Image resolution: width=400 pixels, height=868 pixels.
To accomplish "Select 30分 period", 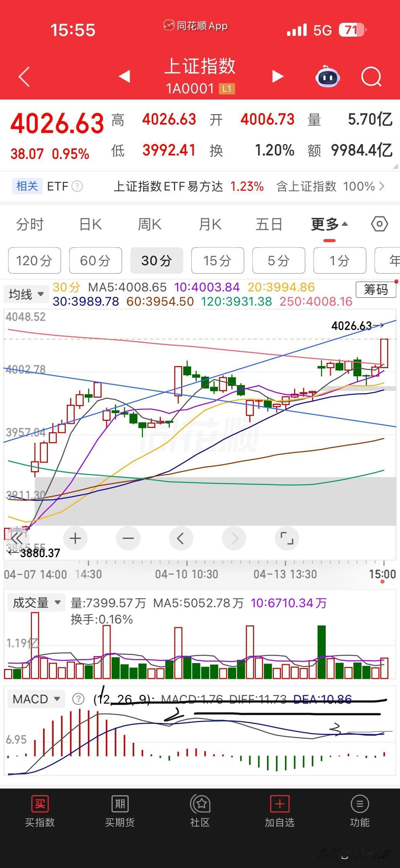I will 157,260.
